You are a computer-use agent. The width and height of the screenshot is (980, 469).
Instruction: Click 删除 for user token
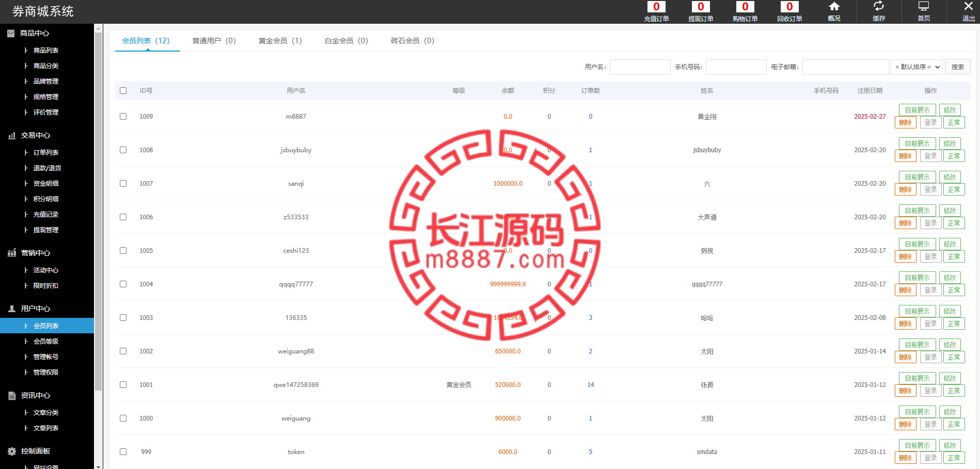pos(905,458)
